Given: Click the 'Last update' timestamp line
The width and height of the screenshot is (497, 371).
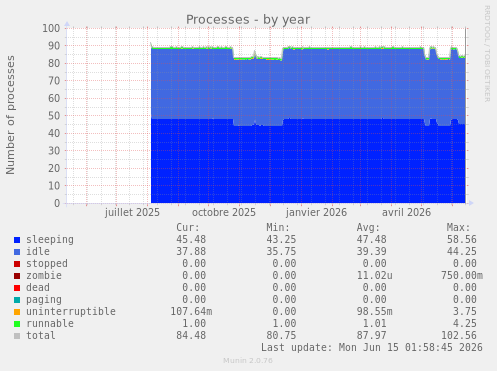Looking at the screenshot, I should coord(372,347).
